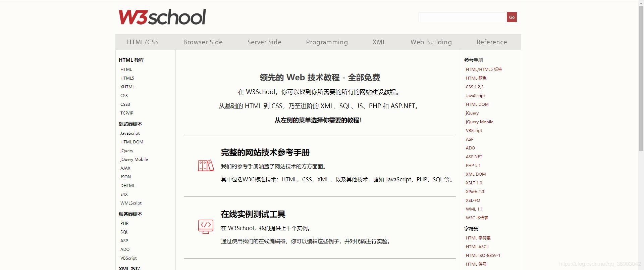
Task: Open the XML DOM reference link
Action: tap(476, 174)
